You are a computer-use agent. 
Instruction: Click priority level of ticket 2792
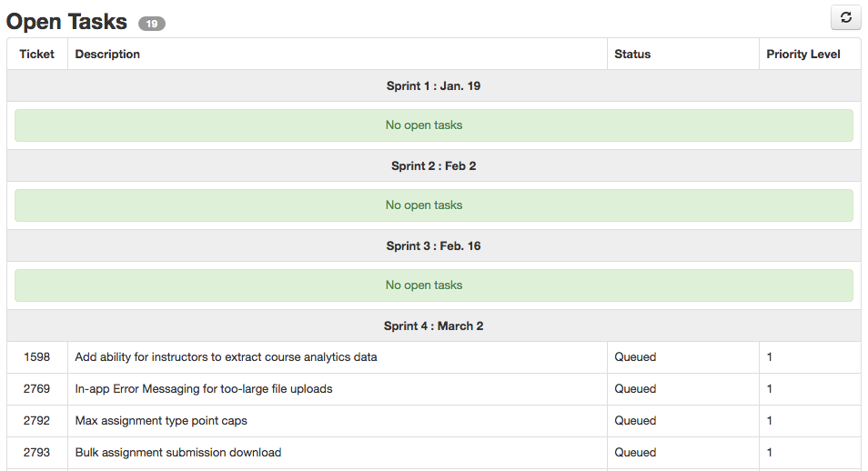[770, 421]
